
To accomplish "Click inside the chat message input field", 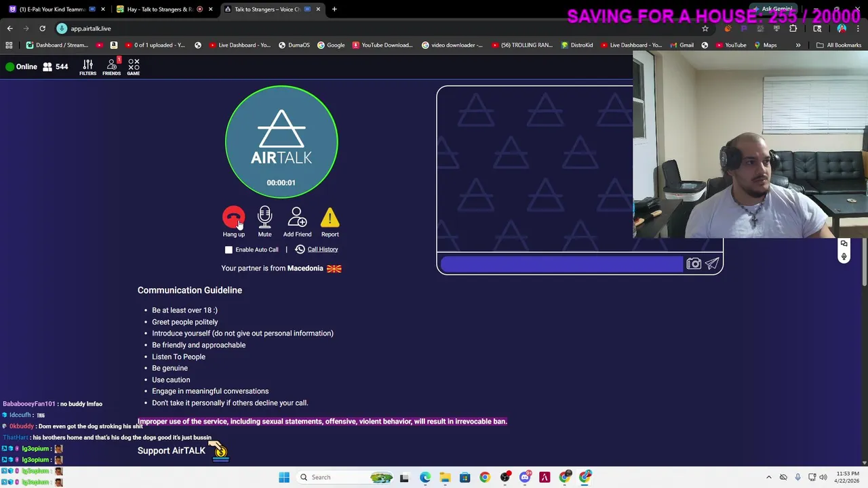I will [x=561, y=264].
